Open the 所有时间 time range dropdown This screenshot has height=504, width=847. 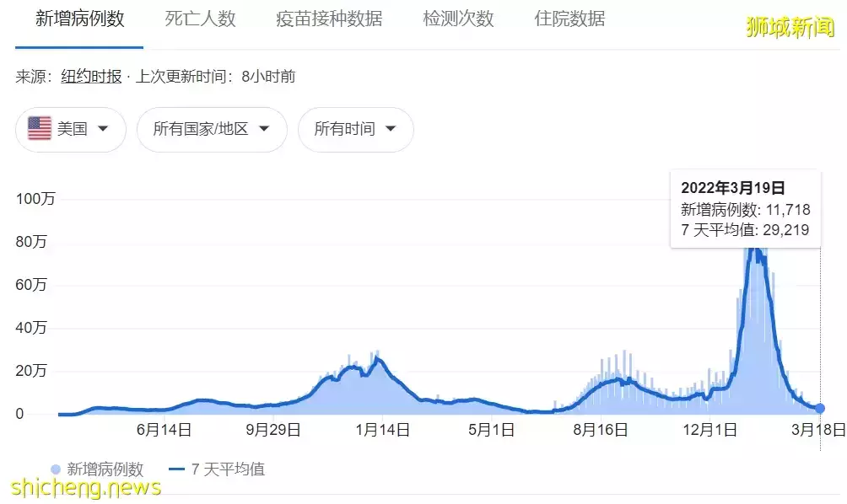[355, 129]
